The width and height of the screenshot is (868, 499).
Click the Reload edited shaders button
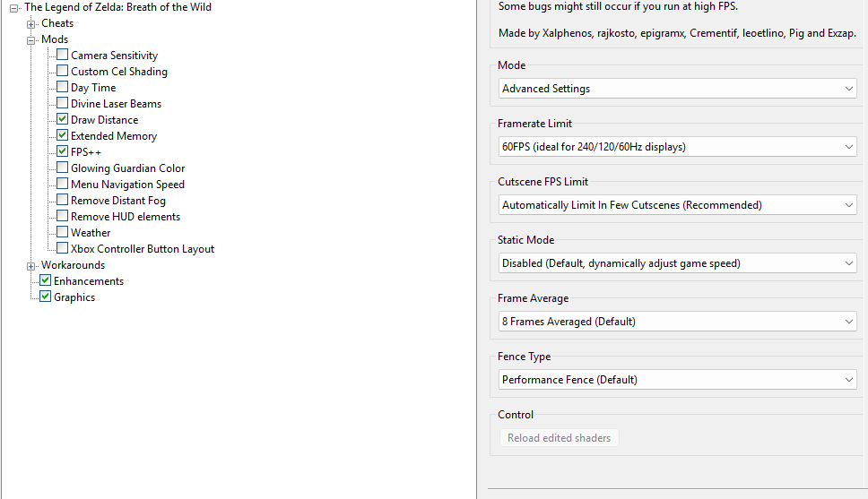point(560,437)
